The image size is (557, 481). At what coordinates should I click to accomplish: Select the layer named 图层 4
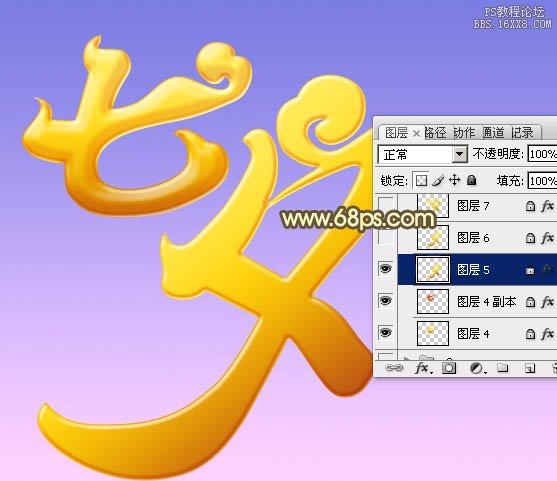(473, 334)
